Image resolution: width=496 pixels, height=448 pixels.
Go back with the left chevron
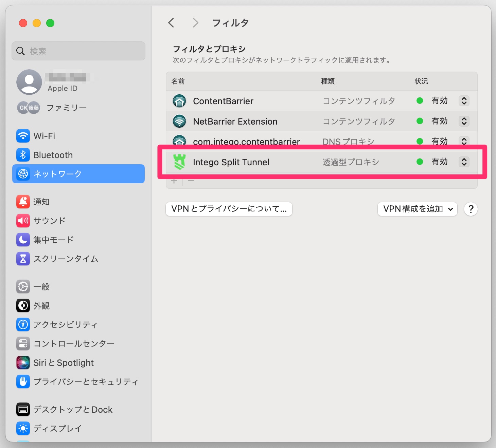tap(171, 23)
